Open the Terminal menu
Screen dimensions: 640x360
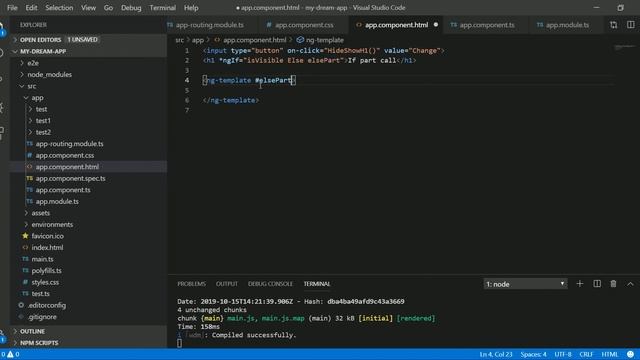pos(162,8)
